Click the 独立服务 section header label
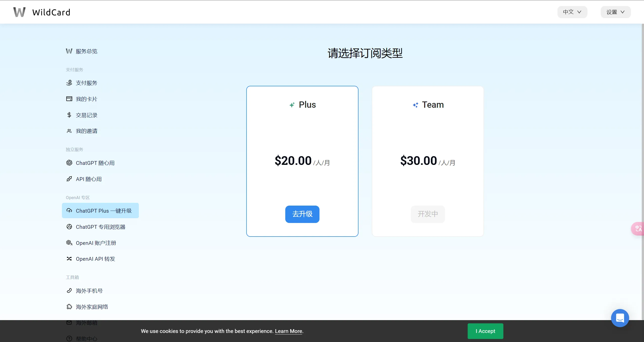The image size is (644, 342). (x=74, y=149)
